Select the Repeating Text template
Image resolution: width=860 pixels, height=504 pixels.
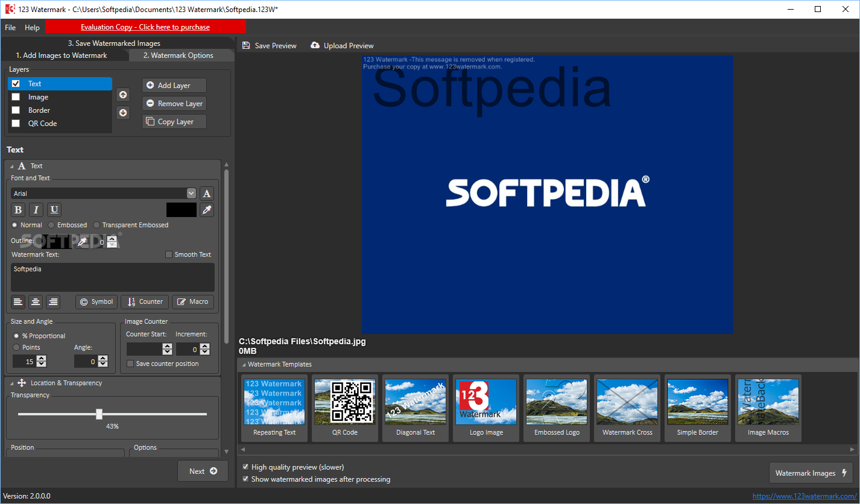pos(274,408)
